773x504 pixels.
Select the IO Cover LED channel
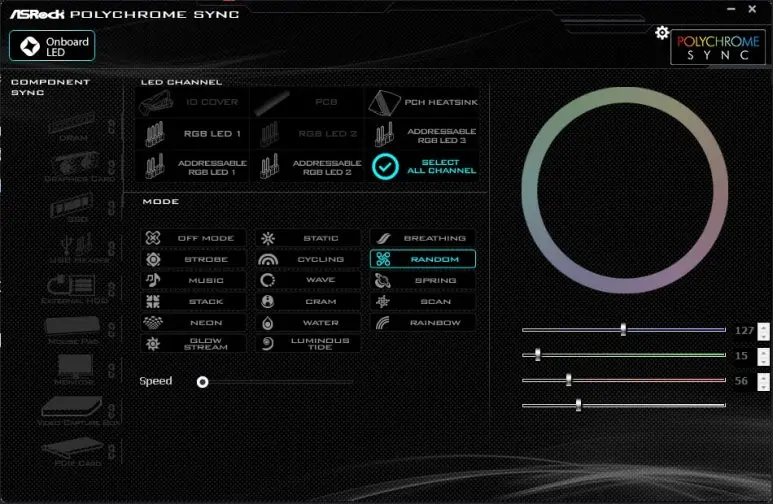(x=192, y=102)
